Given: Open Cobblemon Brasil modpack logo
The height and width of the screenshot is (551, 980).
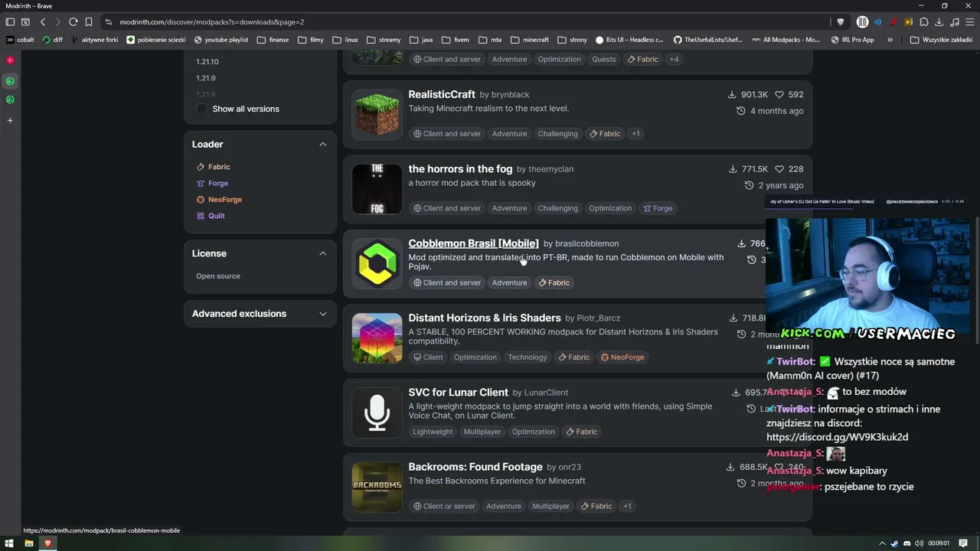Looking at the screenshot, I should coord(377,263).
